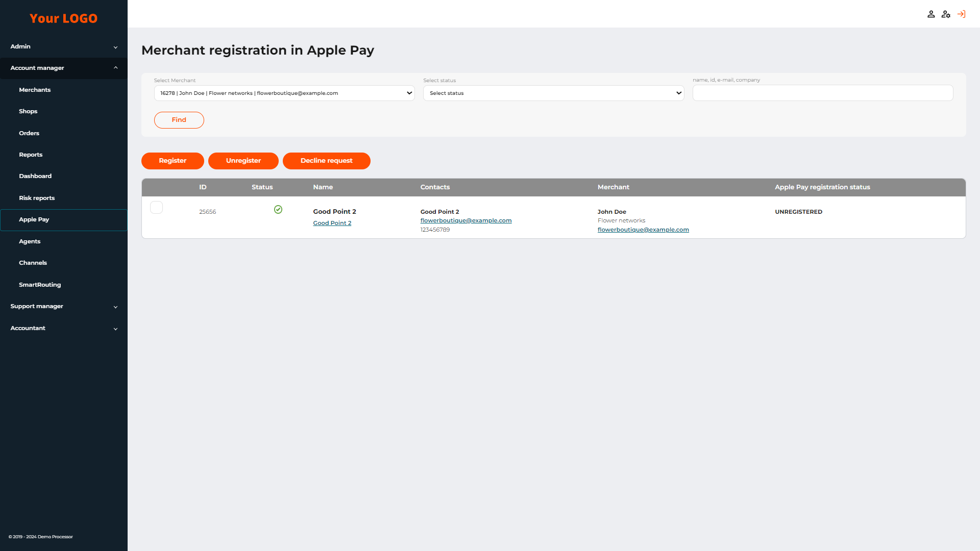
Task: Click the Decline request button
Action: (x=326, y=161)
